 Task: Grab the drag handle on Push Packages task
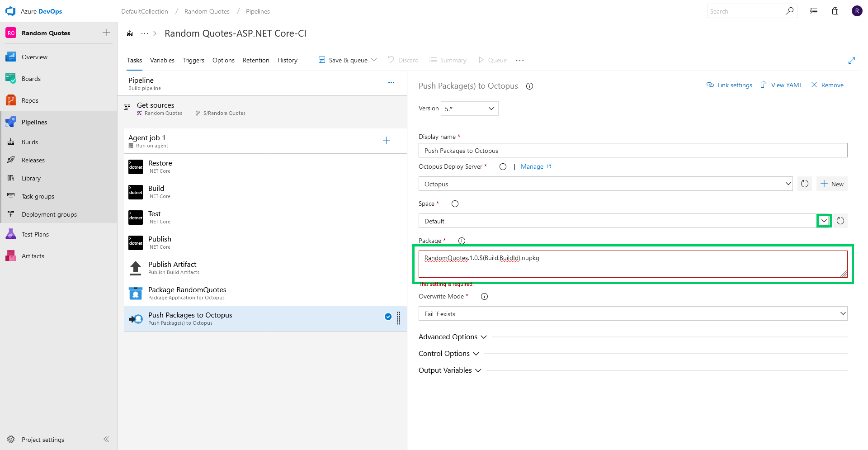pos(399,318)
